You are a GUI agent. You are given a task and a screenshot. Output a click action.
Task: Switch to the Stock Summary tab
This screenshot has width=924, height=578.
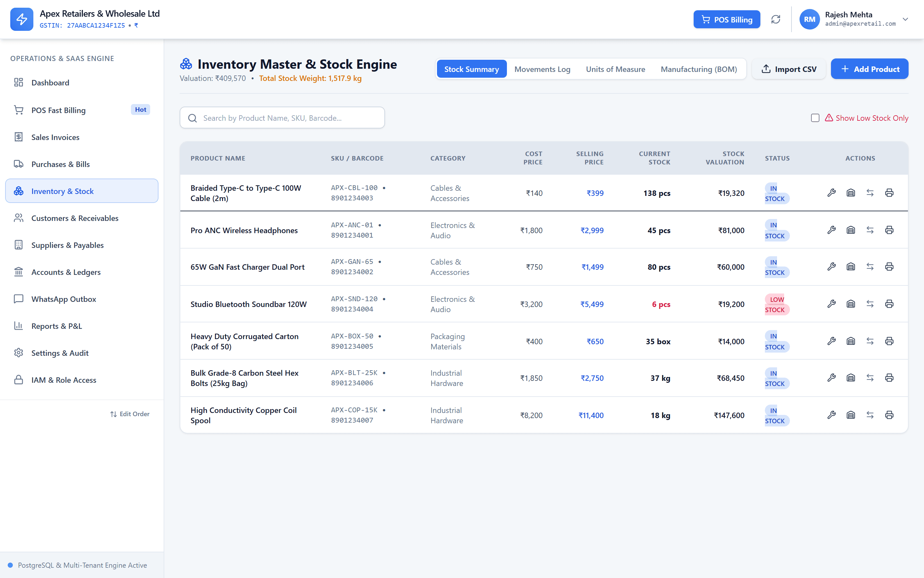click(x=471, y=69)
